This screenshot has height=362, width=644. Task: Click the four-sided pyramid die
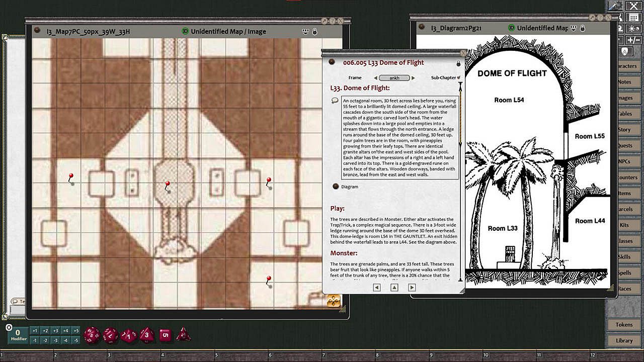(x=183, y=334)
